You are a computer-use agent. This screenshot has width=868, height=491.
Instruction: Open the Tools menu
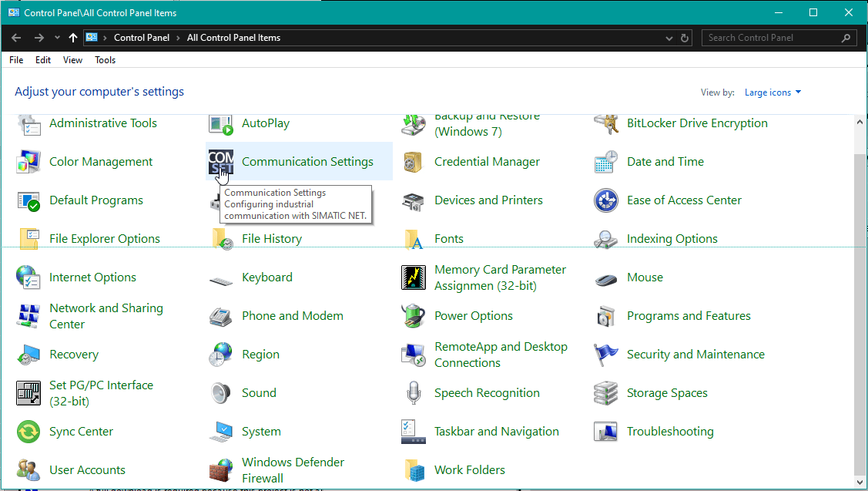[106, 60]
